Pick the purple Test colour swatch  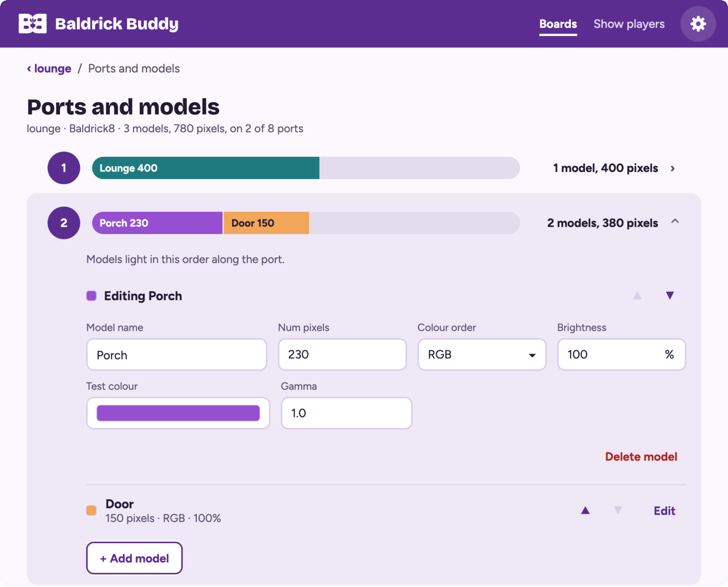pos(178,413)
